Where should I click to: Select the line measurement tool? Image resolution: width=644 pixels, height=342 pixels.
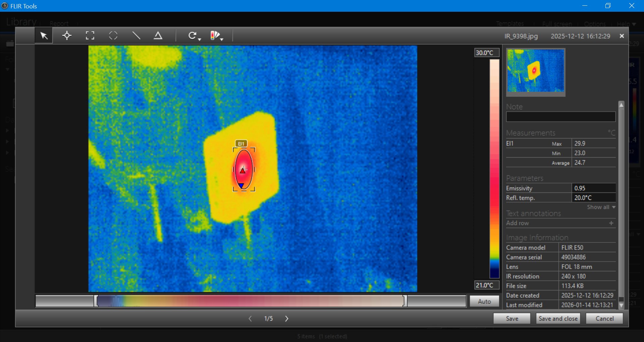coord(136,36)
